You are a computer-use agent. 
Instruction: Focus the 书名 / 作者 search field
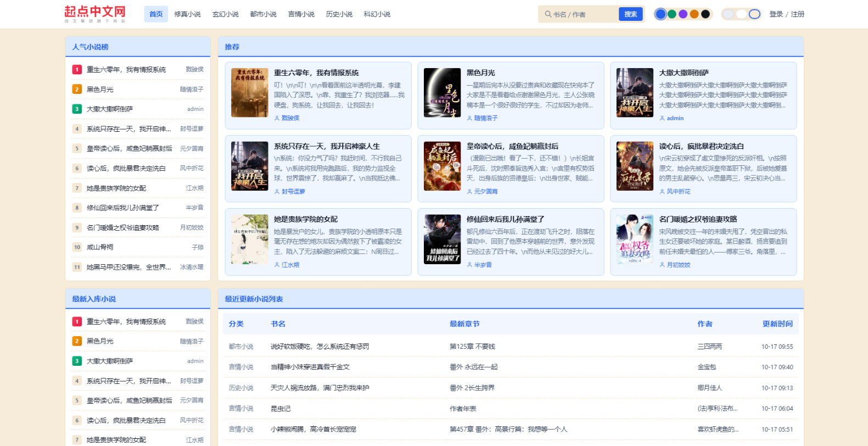(x=583, y=14)
